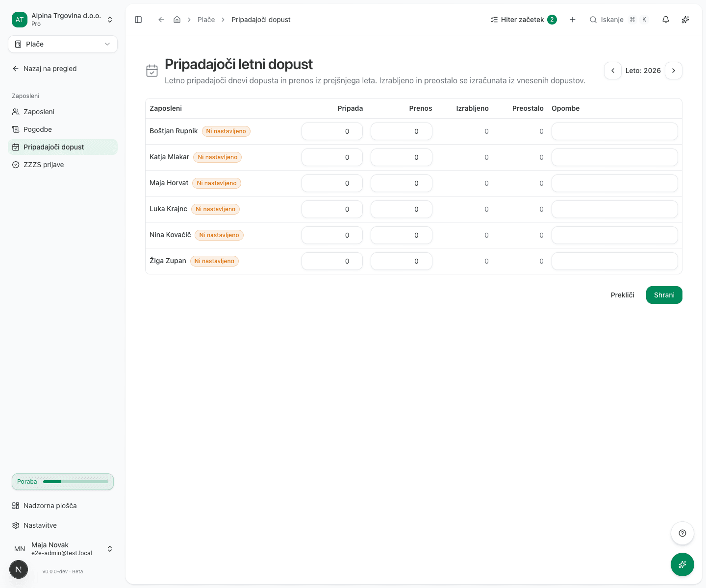
Task: Open the Plače module dropdown
Action: pos(63,44)
